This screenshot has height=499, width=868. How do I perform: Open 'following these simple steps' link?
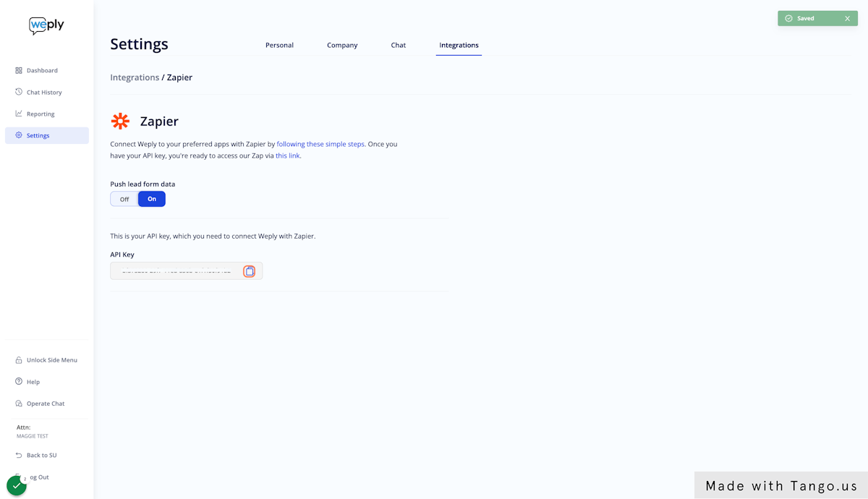tap(320, 144)
